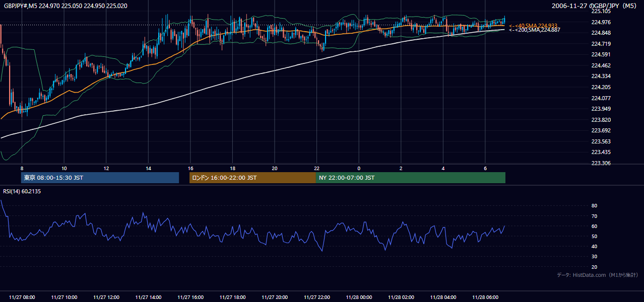Click price axis label 223.949
Screen dimensions: 644x302
(601, 109)
